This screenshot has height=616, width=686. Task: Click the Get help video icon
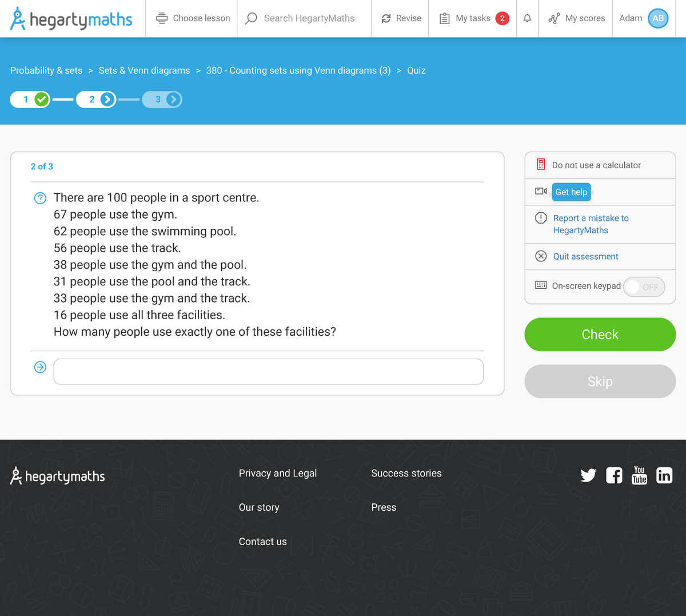point(540,192)
